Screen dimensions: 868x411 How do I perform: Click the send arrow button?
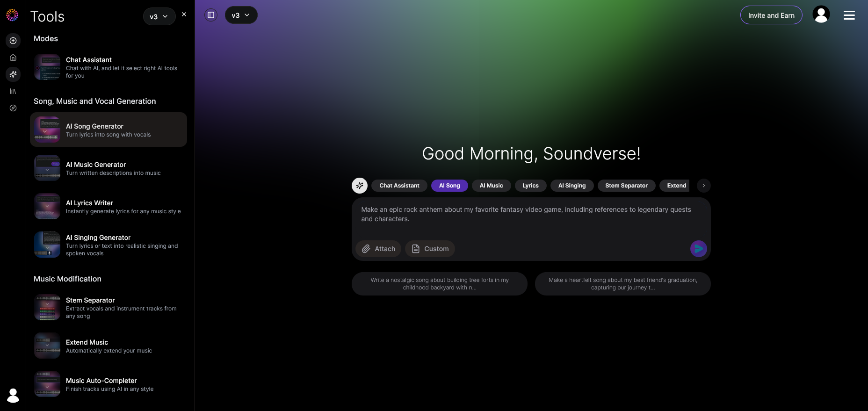click(x=698, y=249)
